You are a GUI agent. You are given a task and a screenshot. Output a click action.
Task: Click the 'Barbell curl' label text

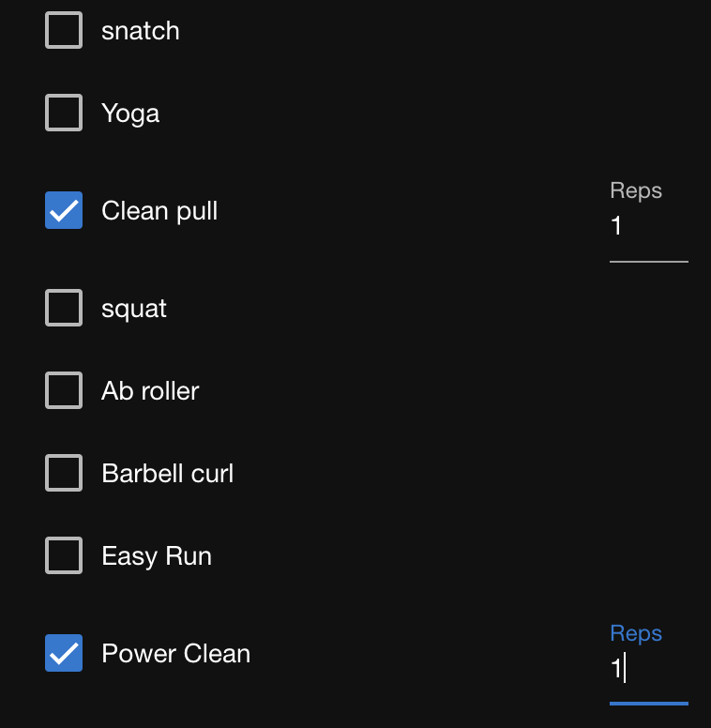pos(168,474)
